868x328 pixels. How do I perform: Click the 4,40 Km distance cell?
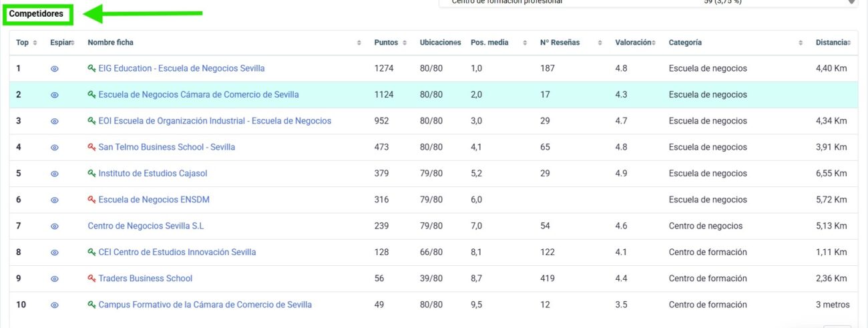(831, 68)
